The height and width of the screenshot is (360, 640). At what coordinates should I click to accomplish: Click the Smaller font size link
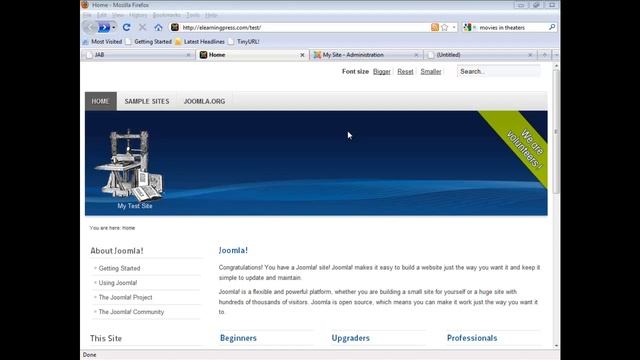point(431,71)
